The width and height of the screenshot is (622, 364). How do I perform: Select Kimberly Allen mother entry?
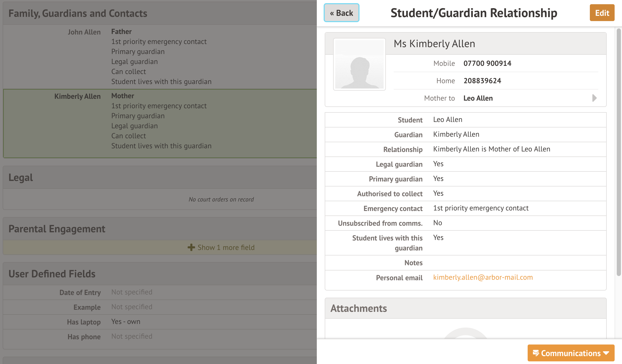tap(77, 96)
